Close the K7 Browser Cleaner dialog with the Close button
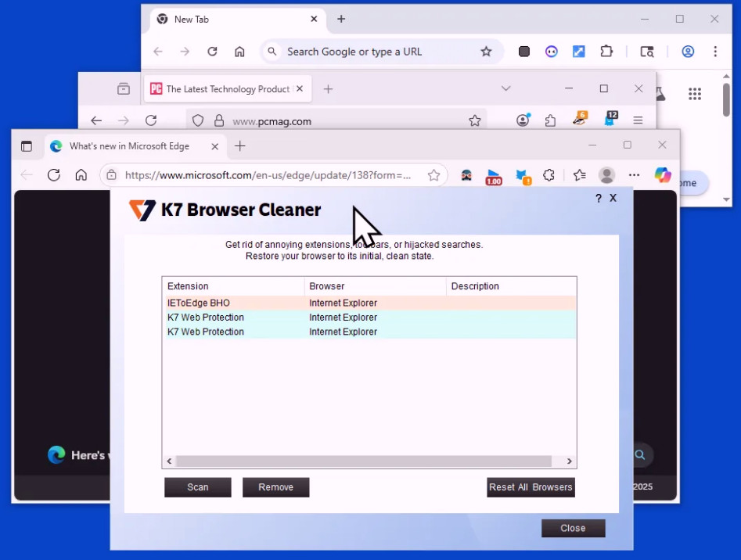The height and width of the screenshot is (560, 741). point(574,528)
